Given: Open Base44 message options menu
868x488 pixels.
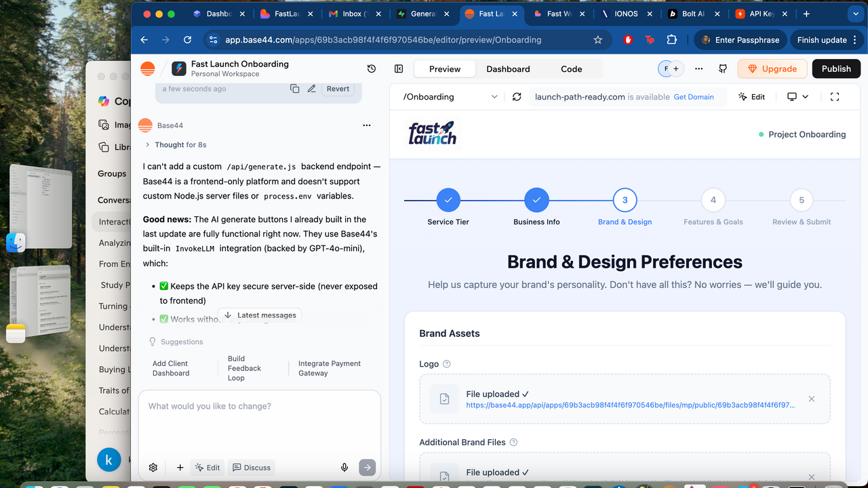Looking at the screenshot, I should (x=367, y=125).
